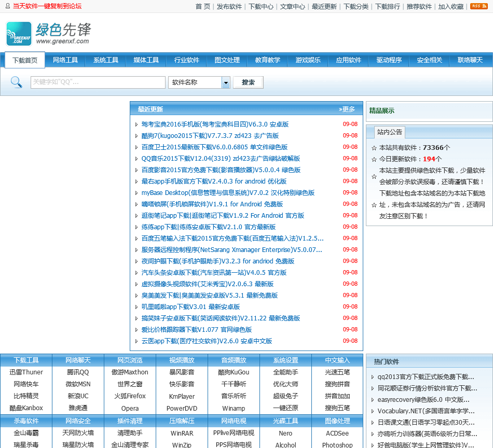Open the 驾考宝典2016手机版 V6.3.0 link
493x448 pixels.
coord(215,124)
